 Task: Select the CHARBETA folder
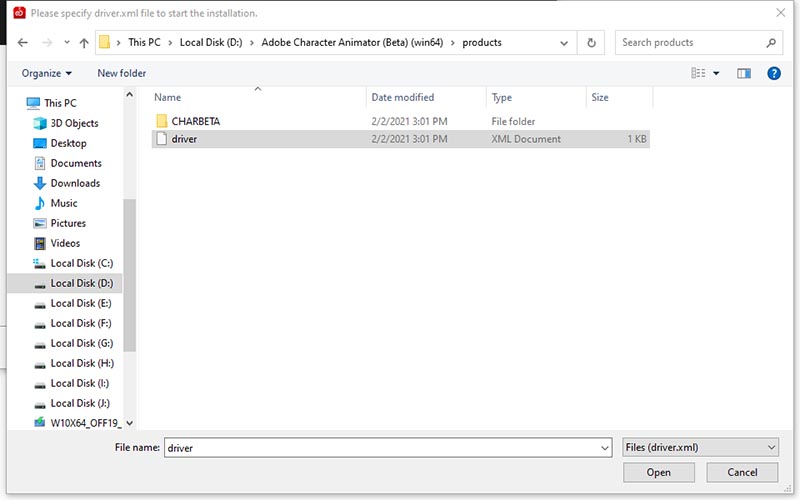pos(195,121)
